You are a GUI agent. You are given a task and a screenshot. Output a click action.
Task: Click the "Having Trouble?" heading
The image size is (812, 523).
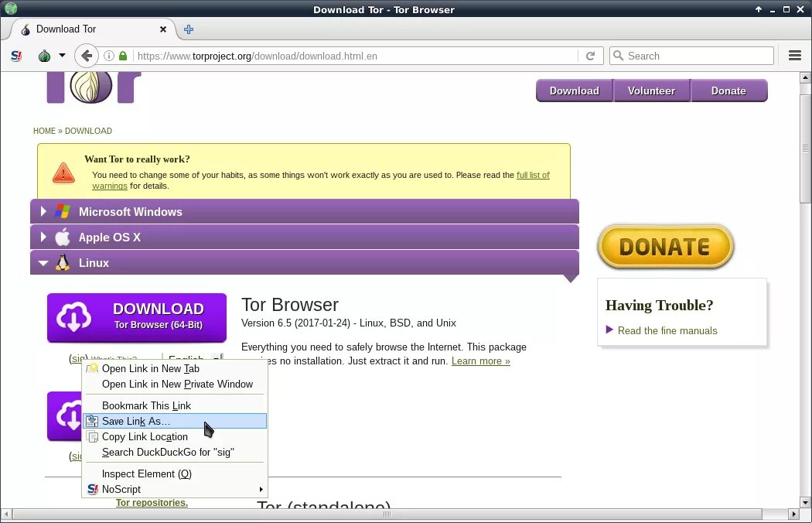click(x=659, y=306)
